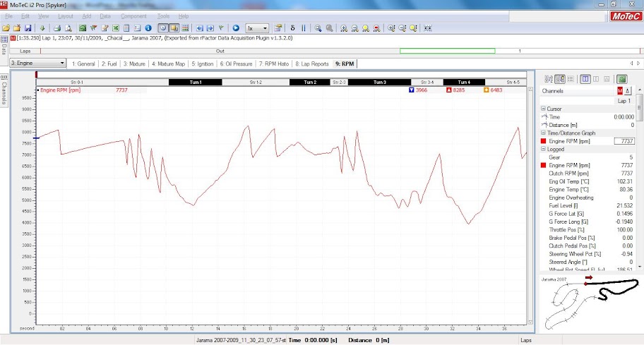Toggle the grouped channel view icon
The height and width of the screenshot is (345, 644).
(x=559, y=79)
